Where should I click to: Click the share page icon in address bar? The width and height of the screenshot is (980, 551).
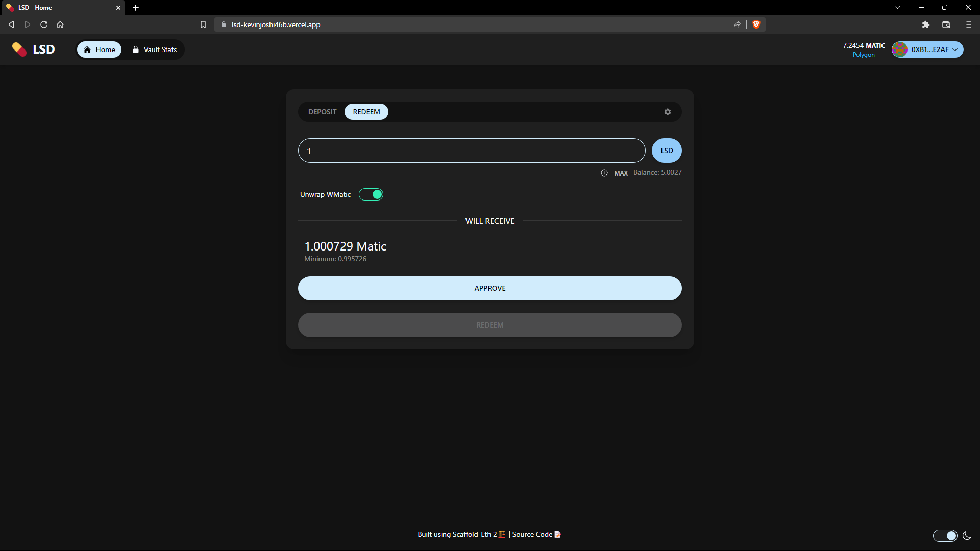737,24
